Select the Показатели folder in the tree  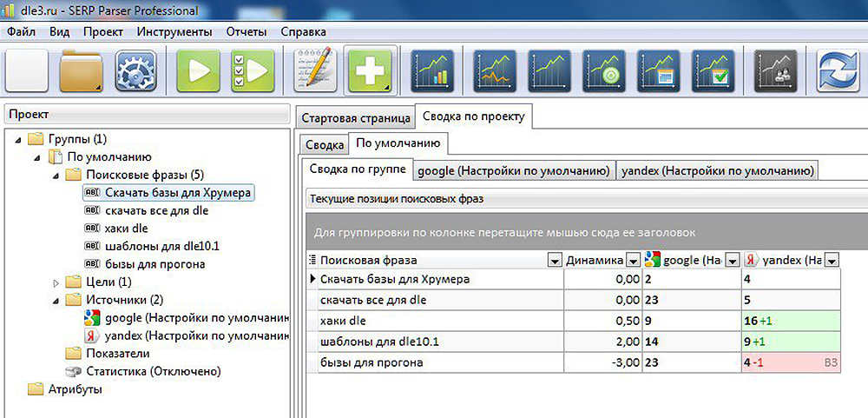pos(108,353)
